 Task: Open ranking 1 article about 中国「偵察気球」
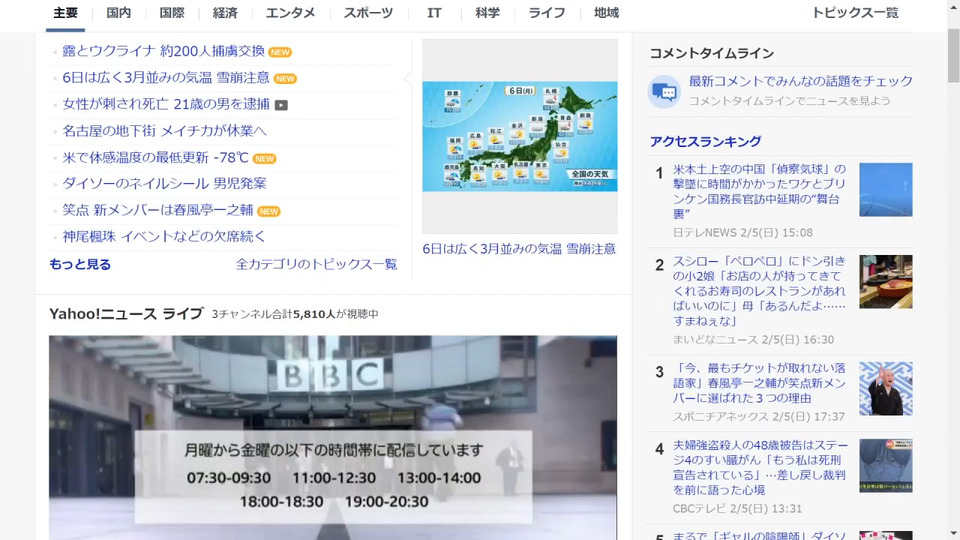point(759,191)
